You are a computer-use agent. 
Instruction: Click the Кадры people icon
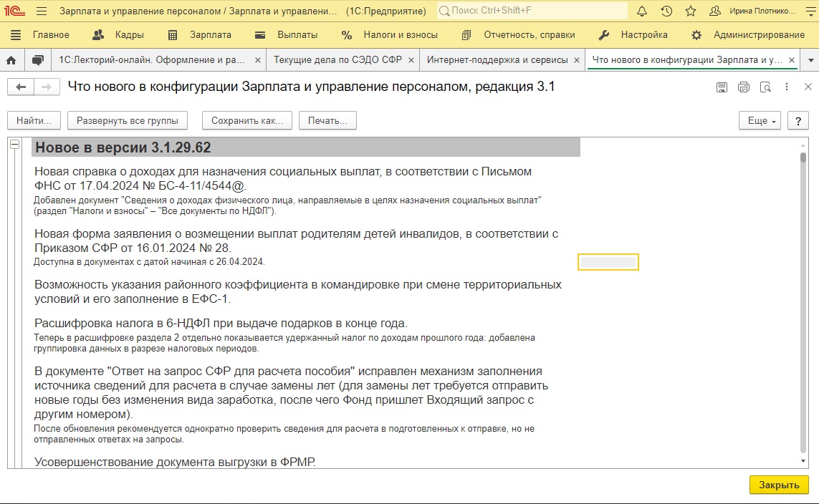pos(97,35)
